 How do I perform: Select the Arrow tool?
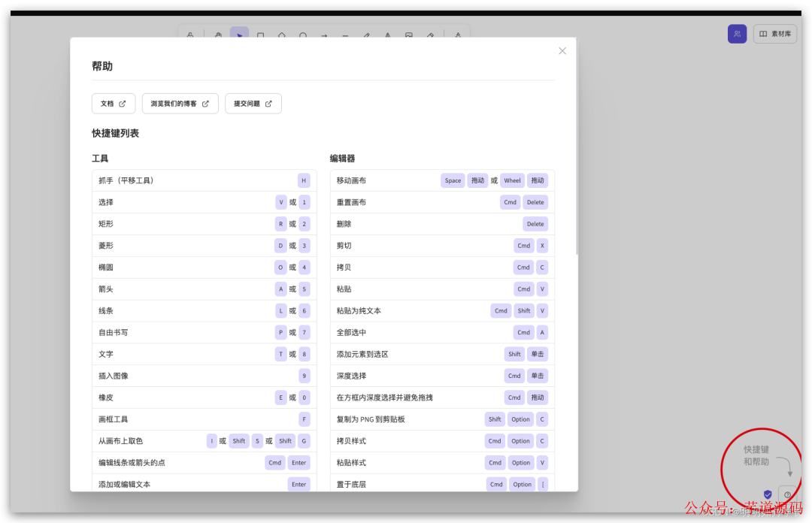(325, 34)
